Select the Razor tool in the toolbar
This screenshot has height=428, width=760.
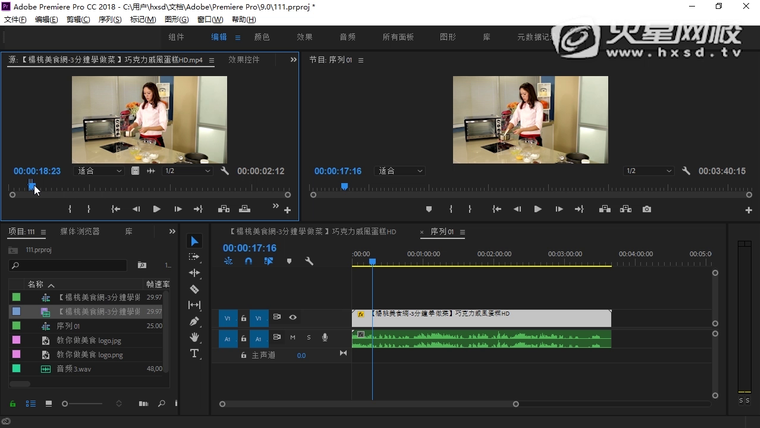coord(194,289)
